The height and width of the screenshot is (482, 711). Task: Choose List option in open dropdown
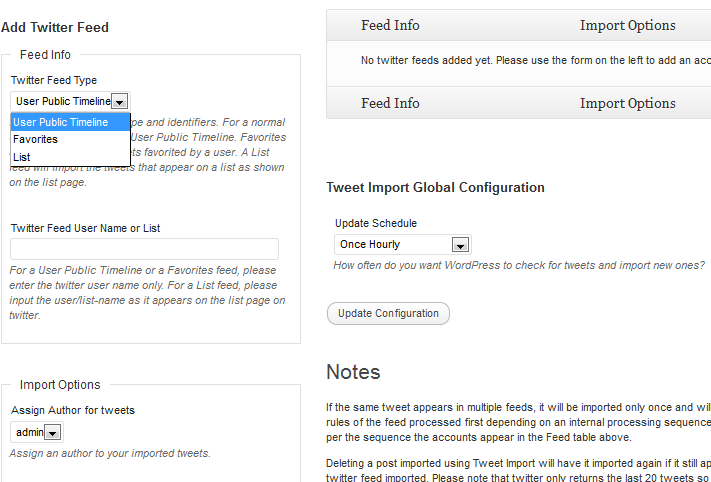point(70,157)
